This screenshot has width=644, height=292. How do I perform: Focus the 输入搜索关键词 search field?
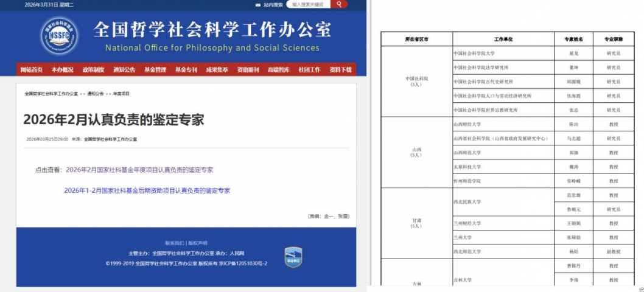[x=308, y=4]
